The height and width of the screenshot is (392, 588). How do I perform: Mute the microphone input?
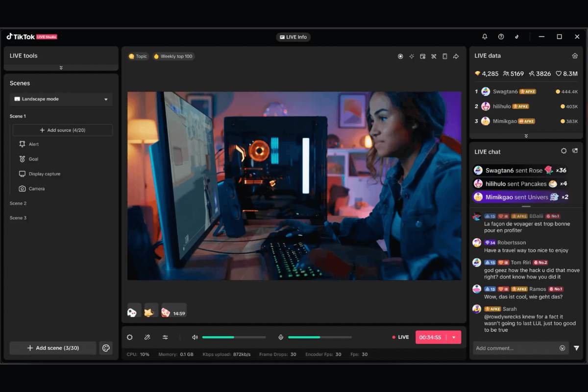pyautogui.click(x=281, y=337)
